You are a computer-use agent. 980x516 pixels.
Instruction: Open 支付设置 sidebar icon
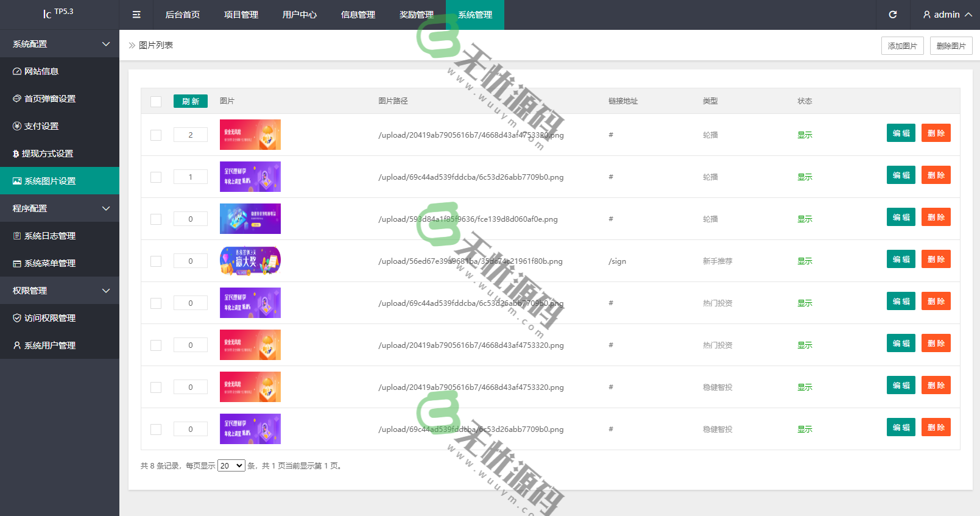17,126
